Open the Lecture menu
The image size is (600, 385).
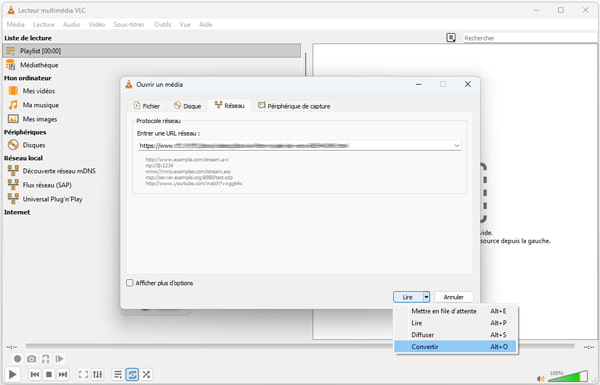point(44,24)
